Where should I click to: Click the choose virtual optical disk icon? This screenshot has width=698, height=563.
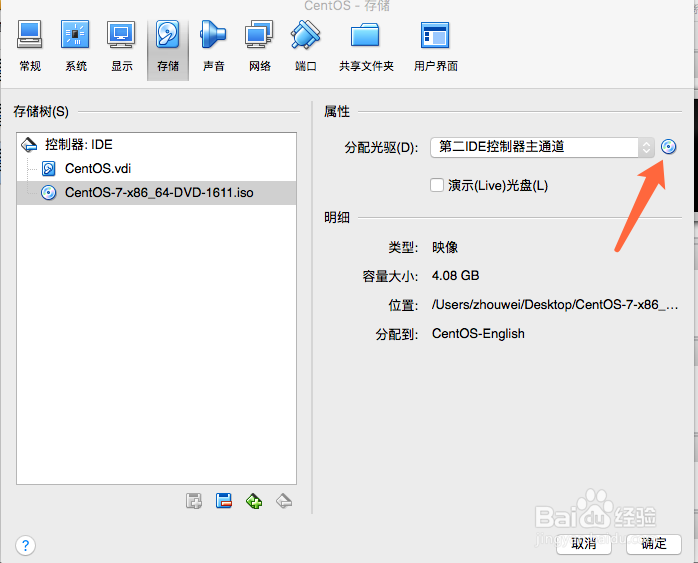668,146
